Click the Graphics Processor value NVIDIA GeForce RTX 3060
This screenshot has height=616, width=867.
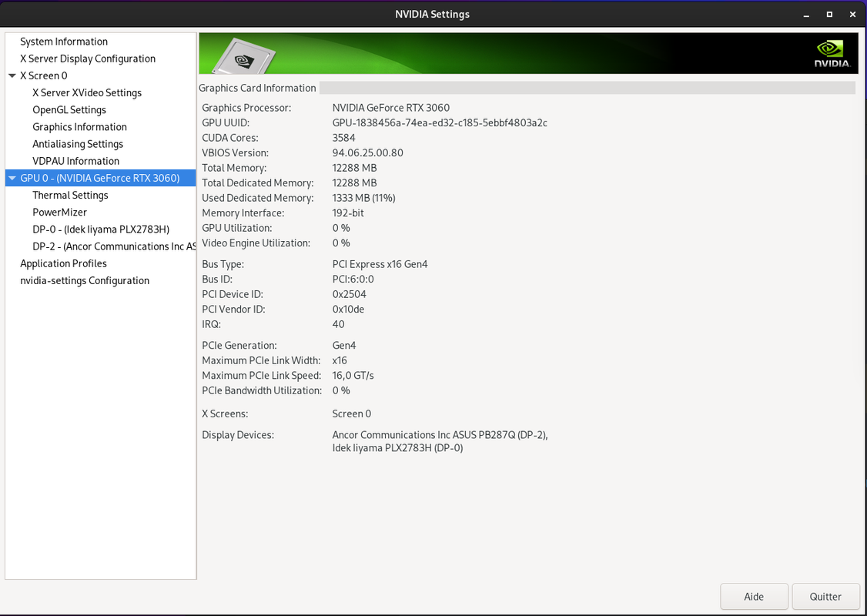pyautogui.click(x=391, y=108)
